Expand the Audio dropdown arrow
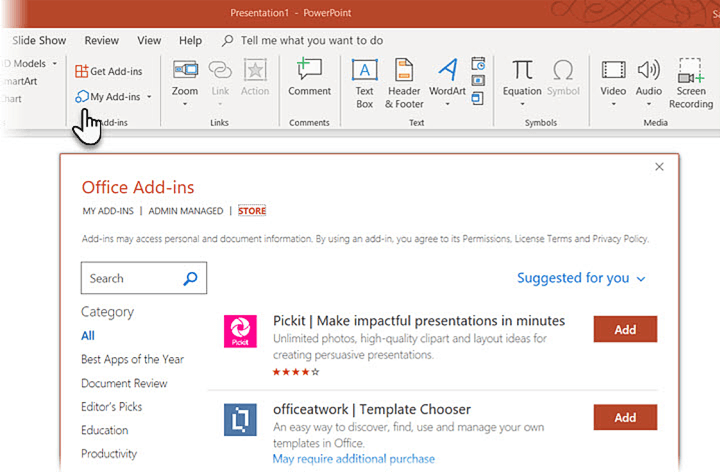The width and height of the screenshot is (720, 472). pyautogui.click(x=649, y=104)
